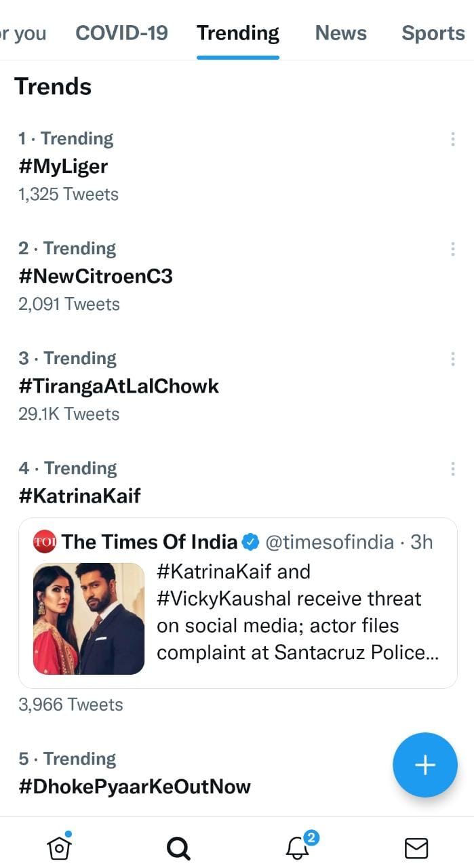Switch to the Sports tab
Screen dimensions: 474x868
coord(433,33)
